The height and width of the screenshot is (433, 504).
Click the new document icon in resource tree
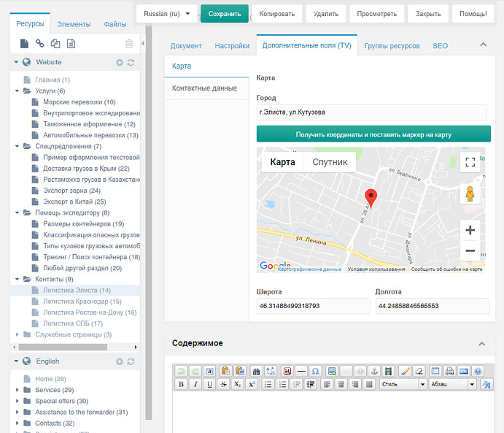coord(24,44)
